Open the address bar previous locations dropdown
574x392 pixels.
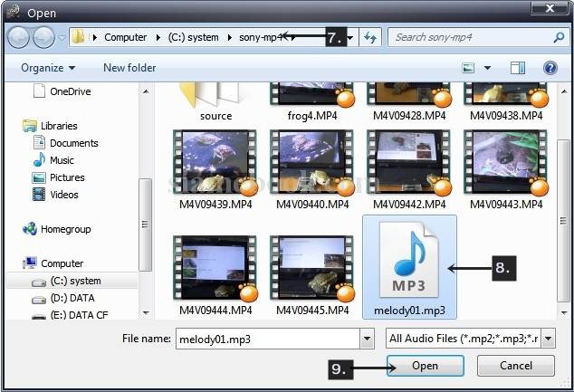coord(350,37)
